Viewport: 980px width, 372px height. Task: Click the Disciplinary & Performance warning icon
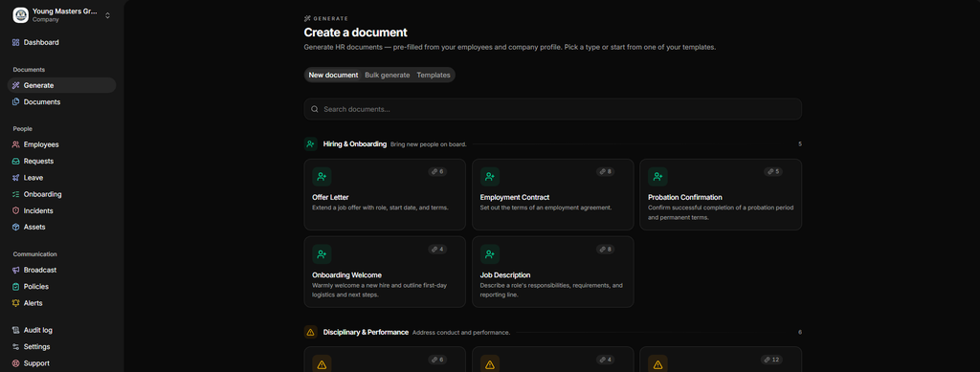pyautogui.click(x=311, y=332)
